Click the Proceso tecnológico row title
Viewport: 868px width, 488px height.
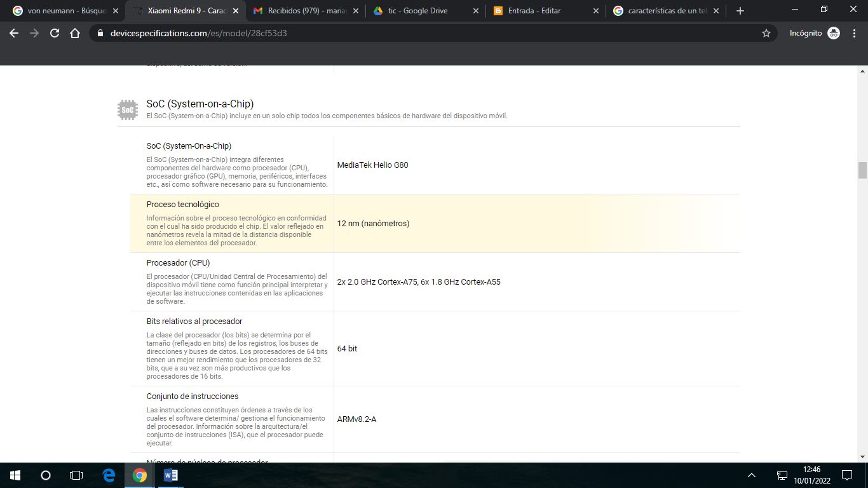[x=182, y=204]
